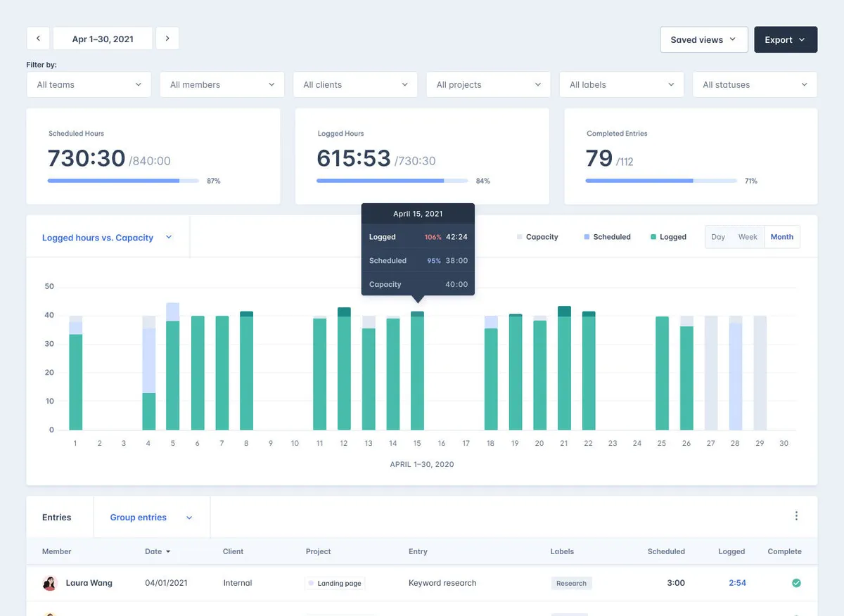Image resolution: width=844 pixels, height=616 pixels.
Task: Click the Scheduled Hours progress bar
Action: pyautogui.click(x=123, y=181)
